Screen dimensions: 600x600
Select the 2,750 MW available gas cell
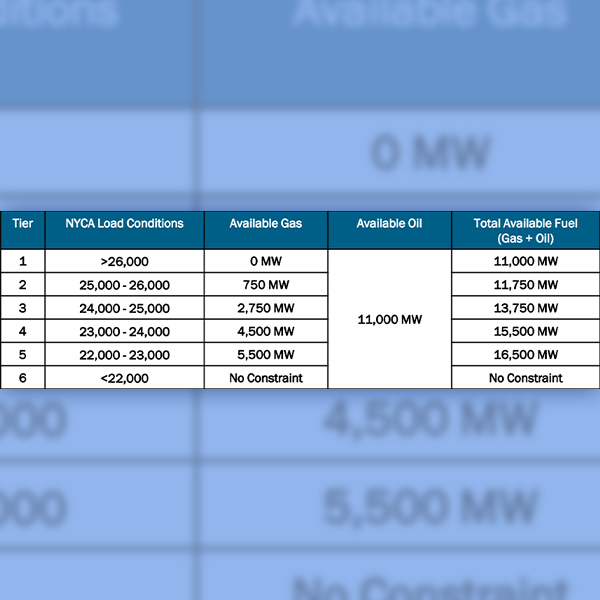pos(265,308)
